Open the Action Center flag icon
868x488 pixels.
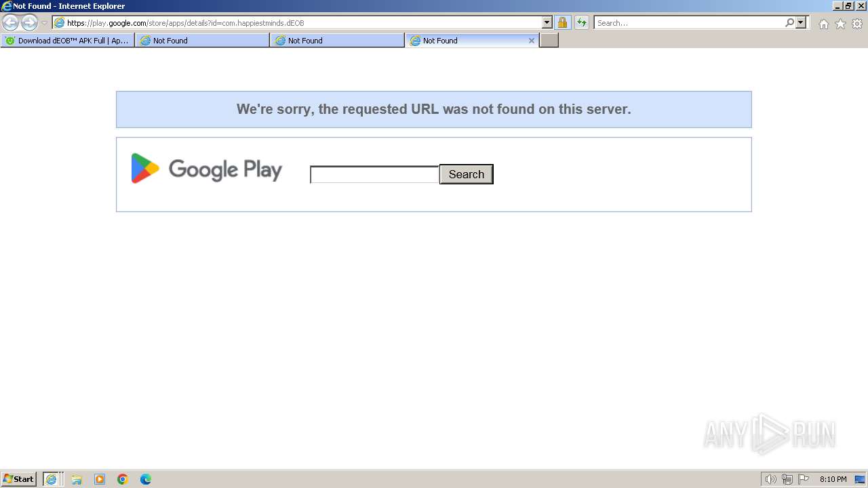pos(804,479)
